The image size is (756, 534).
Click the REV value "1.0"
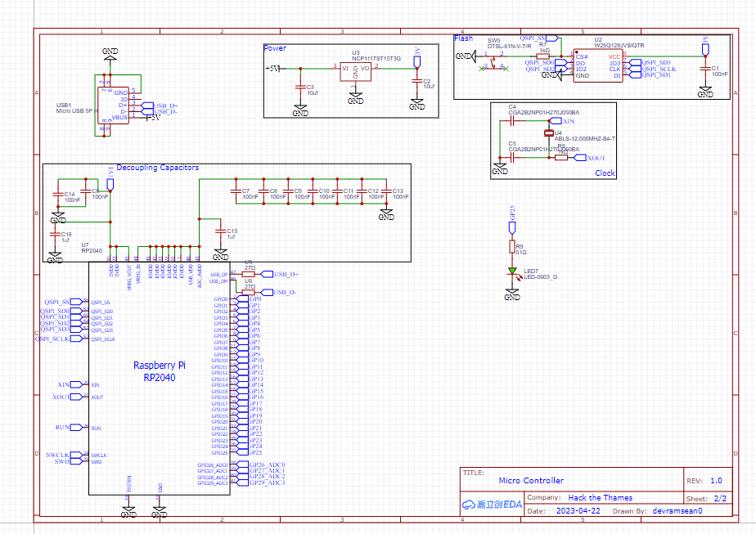pos(716,481)
